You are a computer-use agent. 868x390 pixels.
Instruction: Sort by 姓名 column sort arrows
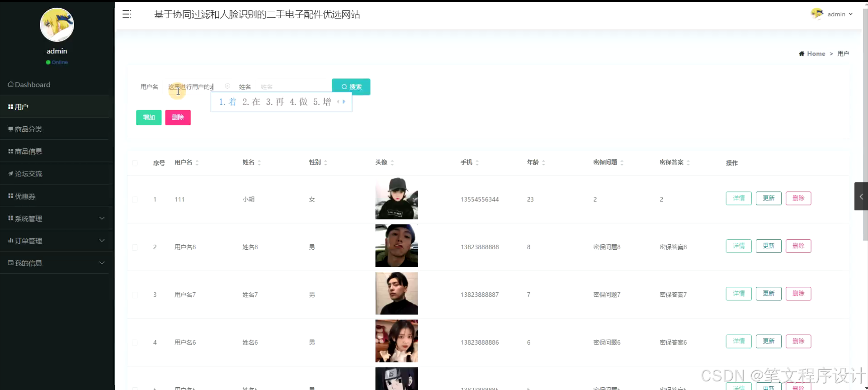259,162
